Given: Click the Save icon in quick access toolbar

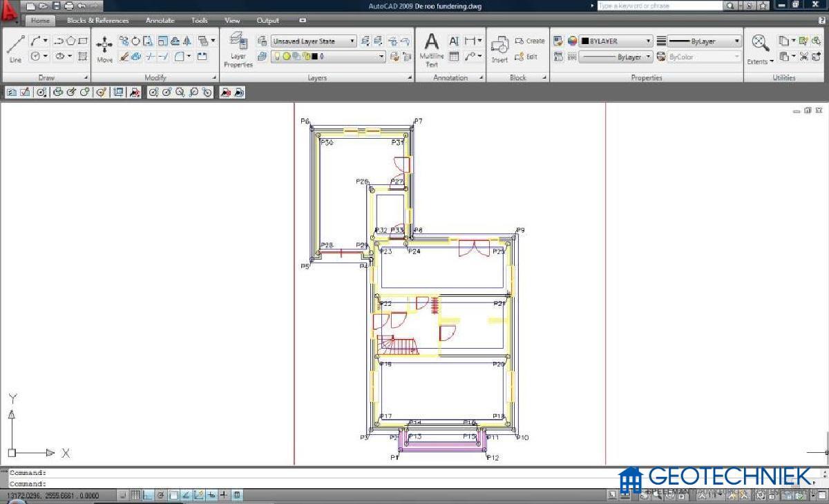Looking at the screenshot, I should coord(57,6).
